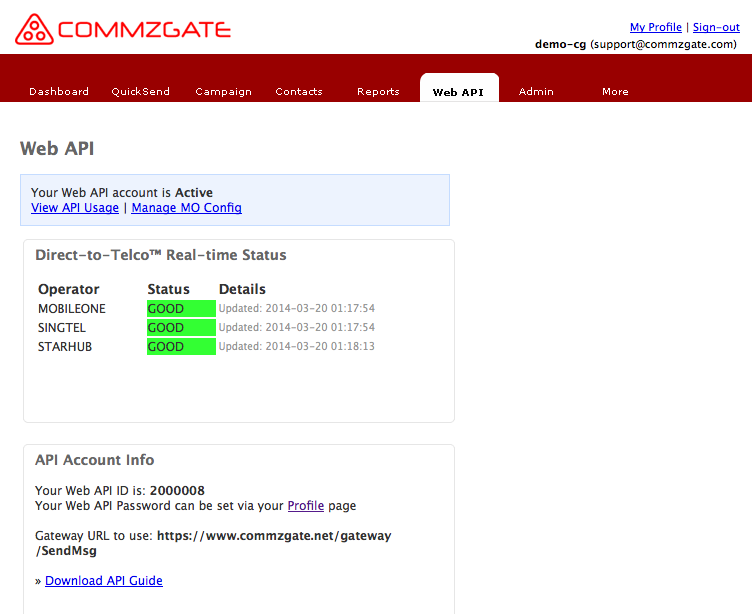
Task: Switch to the Campaign tab
Action: coord(223,92)
